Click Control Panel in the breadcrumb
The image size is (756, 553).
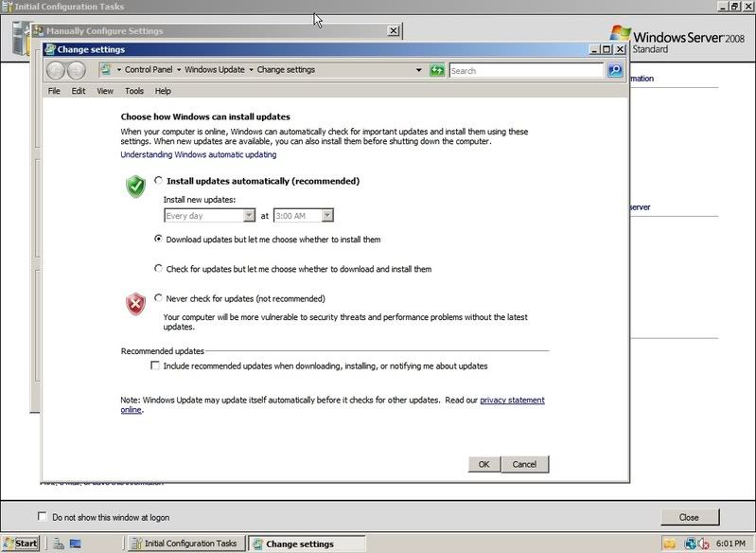(149, 69)
